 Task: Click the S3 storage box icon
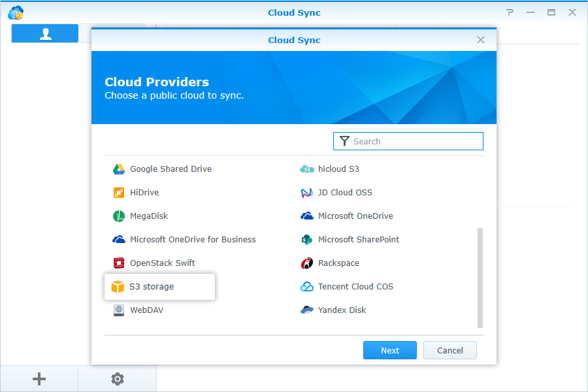coord(118,287)
